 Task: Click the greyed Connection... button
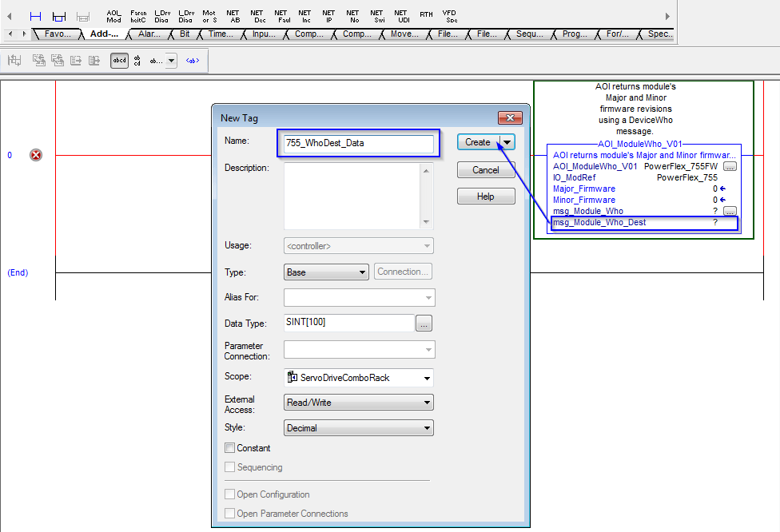(x=403, y=272)
